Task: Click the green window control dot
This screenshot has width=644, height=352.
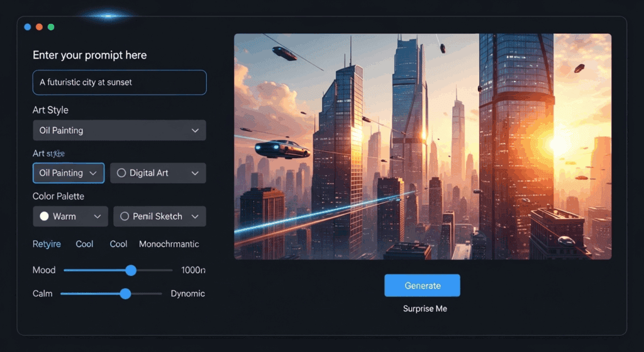Action: (51, 26)
